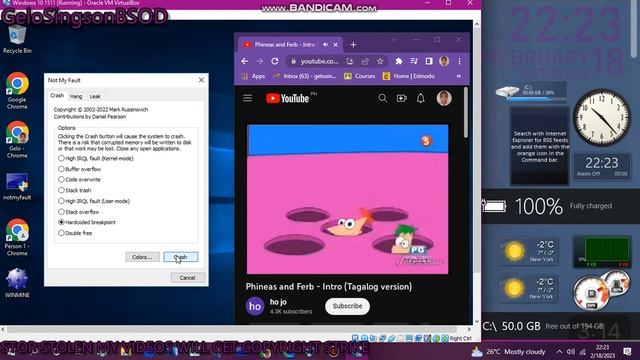The image size is (640, 360).
Task: Open YouTube create video icon
Action: [402, 98]
